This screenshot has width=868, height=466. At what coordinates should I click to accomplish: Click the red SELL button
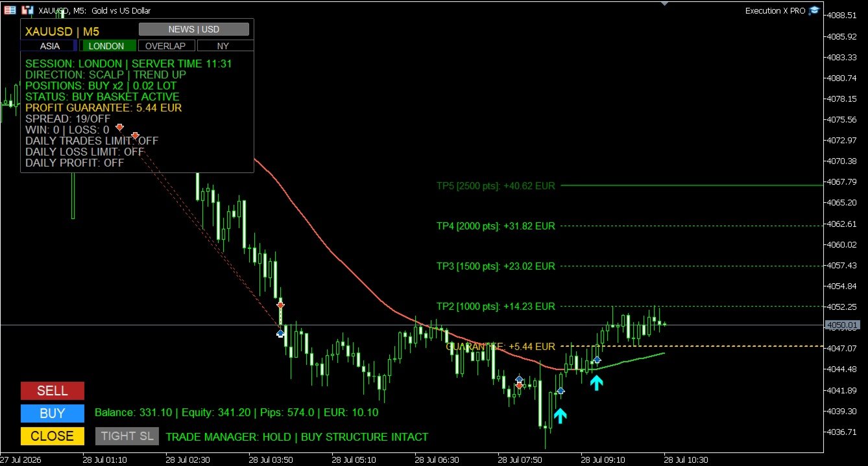click(53, 391)
